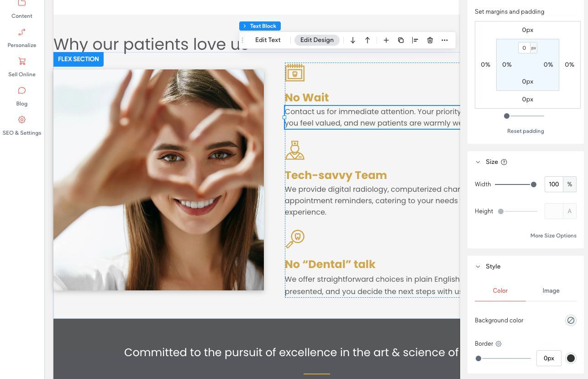Screen dimensions: 588x379
Task: Open the Background color picker
Action: coord(571,321)
